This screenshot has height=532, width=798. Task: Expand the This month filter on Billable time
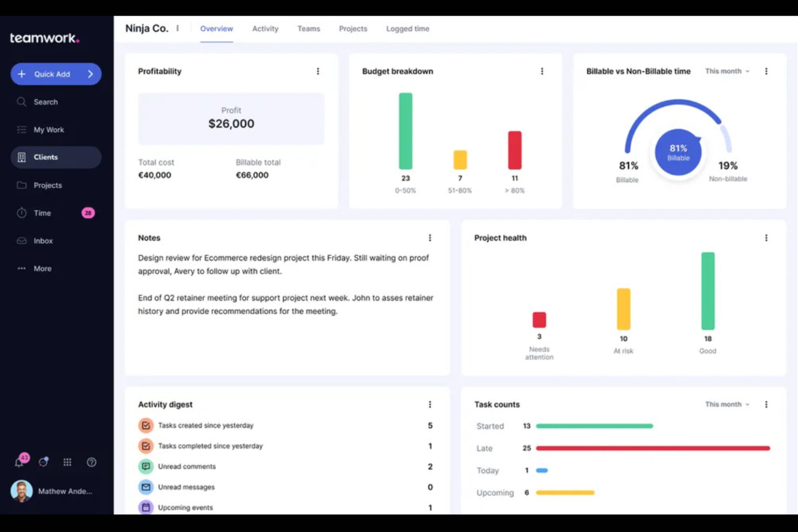(726, 71)
